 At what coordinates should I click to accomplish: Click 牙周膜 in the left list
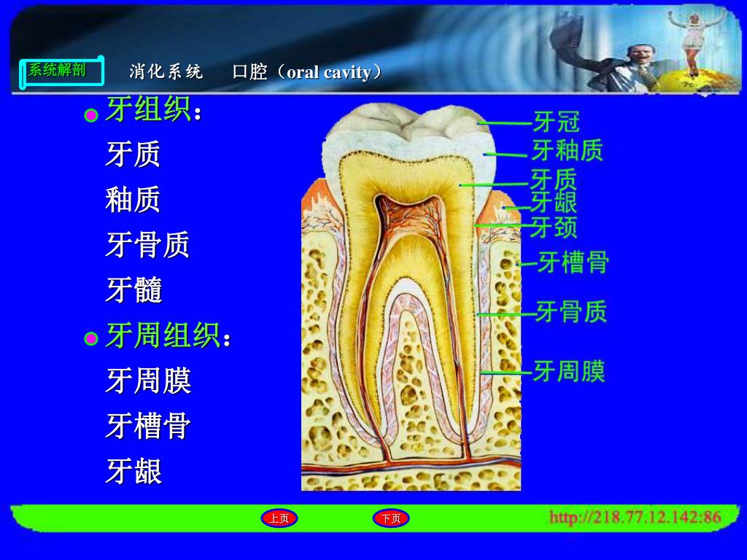point(148,381)
